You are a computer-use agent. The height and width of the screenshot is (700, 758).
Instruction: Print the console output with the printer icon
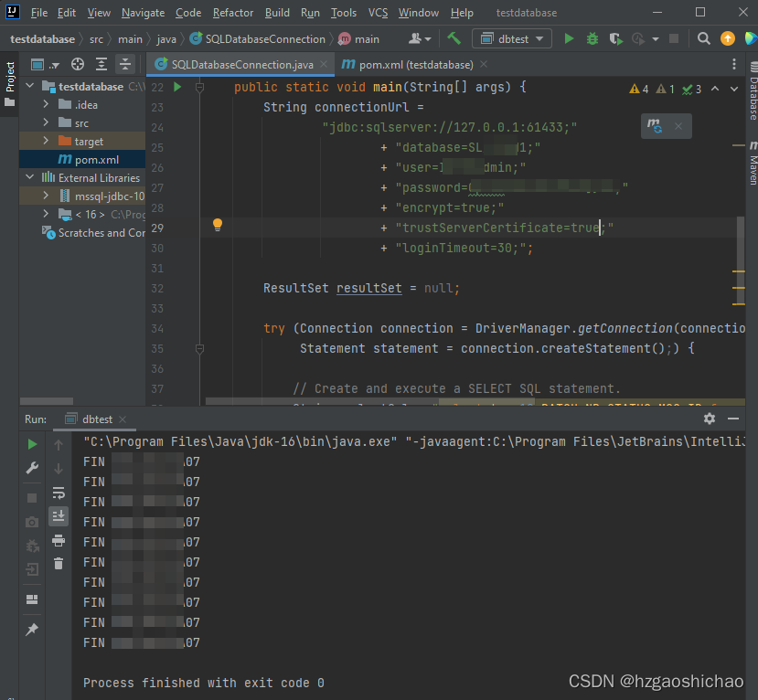(59, 540)
